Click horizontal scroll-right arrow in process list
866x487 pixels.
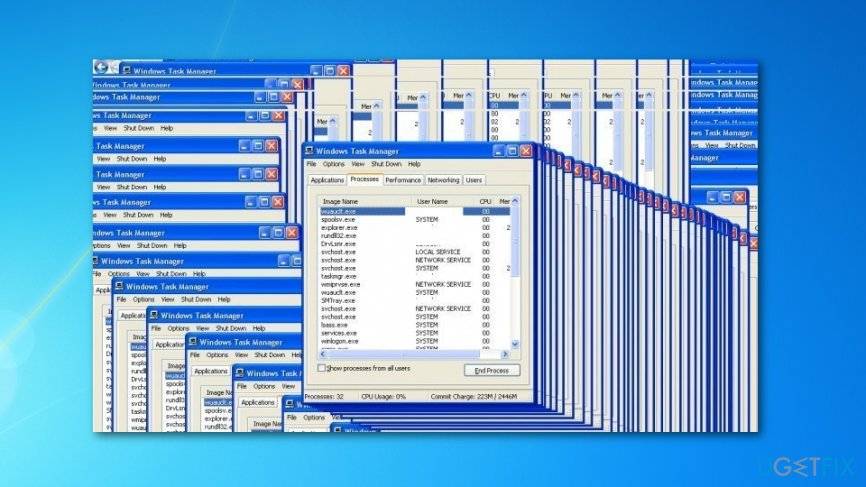[x=505, y=354]
